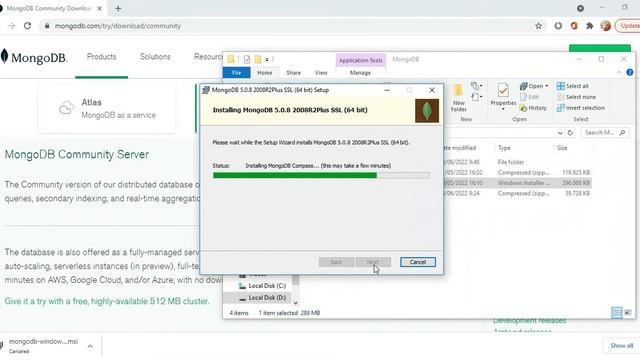Expand the Open dropdown arrow in ribbon
Viewport: 640px width, 360px height.
pyautogui.click(x=547, y=86)
